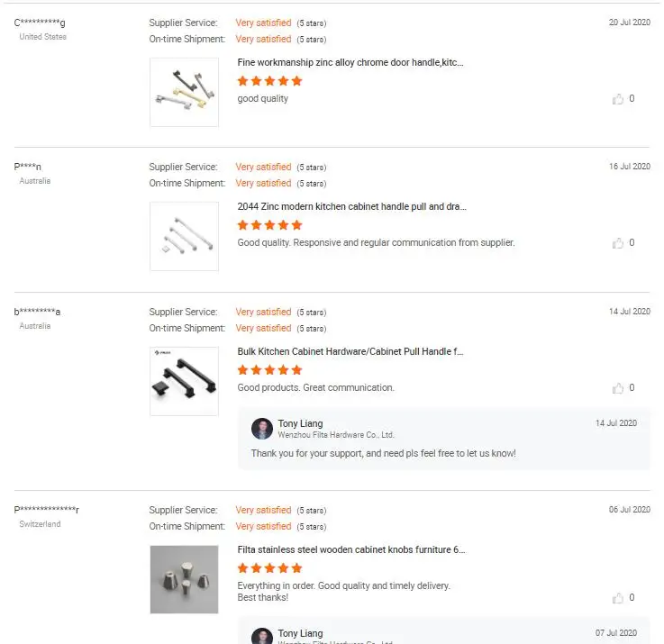This screenshot has width=664, height=644.
Task: Open 'Bulk Kitchen Cabinet Hardware' product link
Action: tap(350, 352)
